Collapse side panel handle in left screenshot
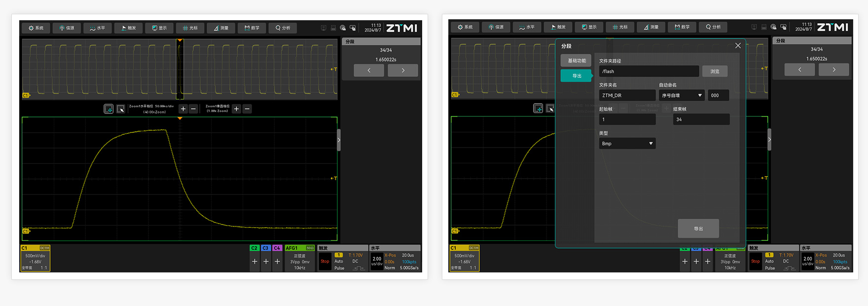This screenshot has height=306, width=868. [339, 140]
